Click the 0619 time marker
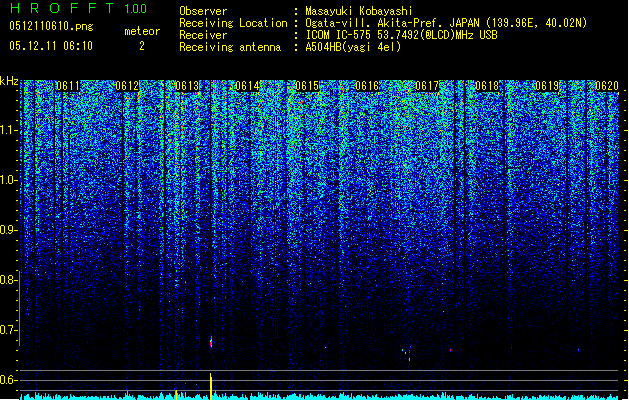This screenshot has height=400, width=629. pyautogui.click(x=547, y=86)
